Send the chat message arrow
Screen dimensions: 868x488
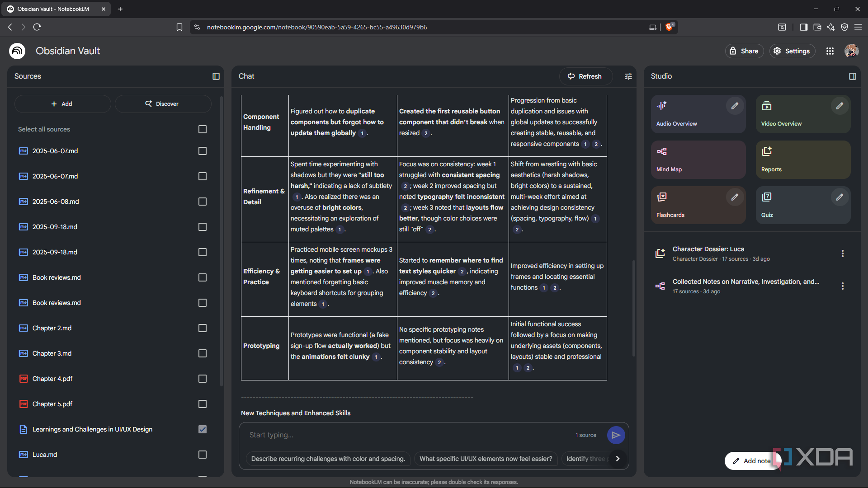[616, 435]
